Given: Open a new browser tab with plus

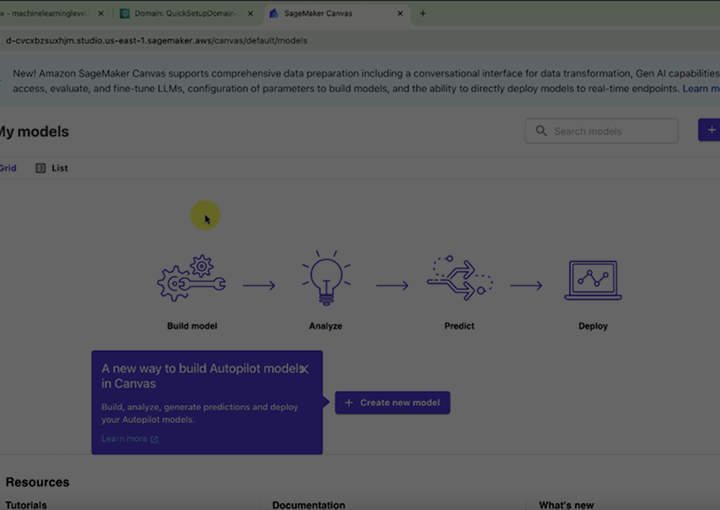Looking at the screenshot, I should click(x=422, y=13).
